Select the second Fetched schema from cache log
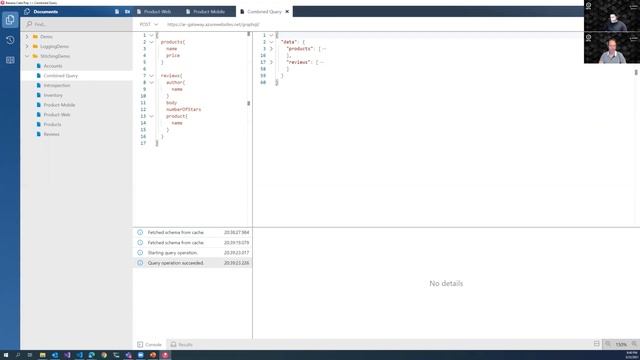This screenshot has height=360, width=640. pyautogui.click(x=193, y=243)
